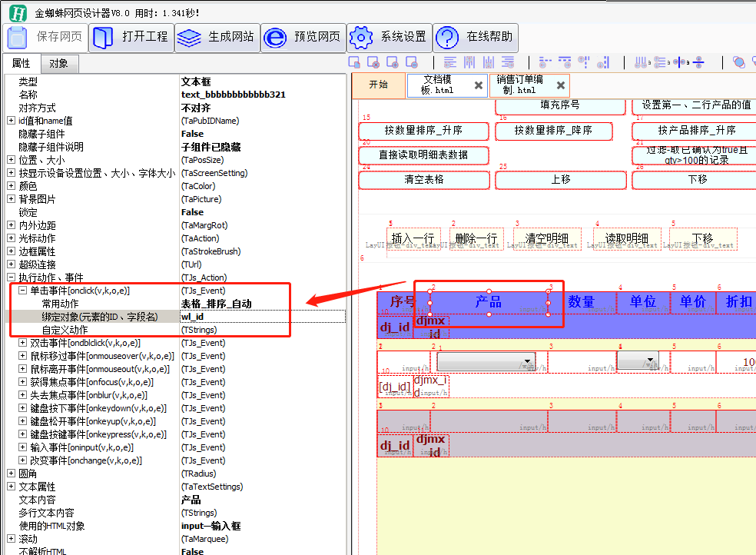
Task: Expand the 颜色 color property
Action: click(x=11, y=186)
